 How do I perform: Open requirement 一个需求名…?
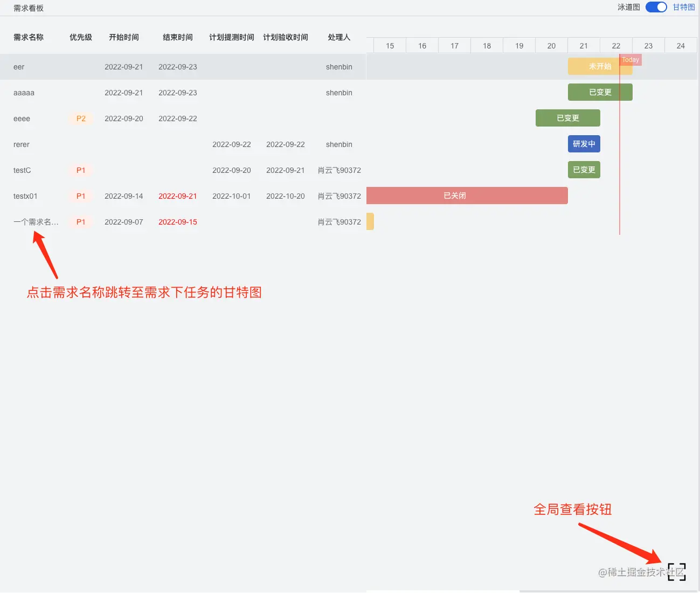[x=36, y=222]
